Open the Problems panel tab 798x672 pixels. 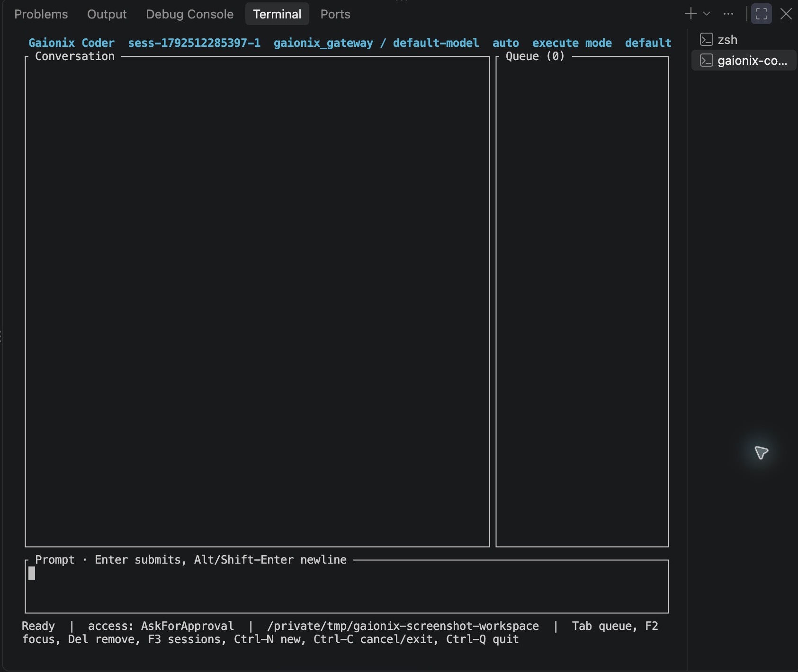click(x=41, y=14)
